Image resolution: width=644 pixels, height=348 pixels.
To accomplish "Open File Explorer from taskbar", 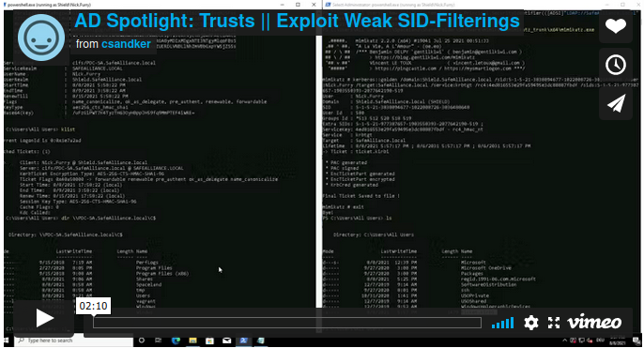I will [192, 340].
